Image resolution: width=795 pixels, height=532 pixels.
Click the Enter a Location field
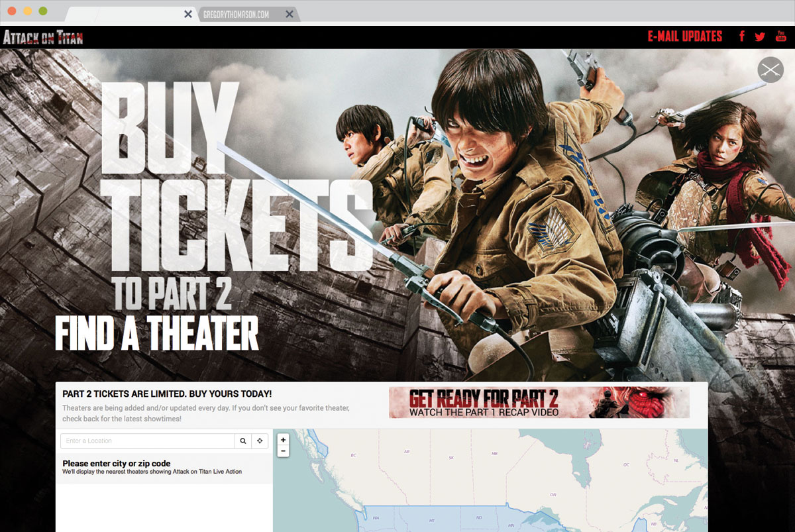tap(148, 441)
